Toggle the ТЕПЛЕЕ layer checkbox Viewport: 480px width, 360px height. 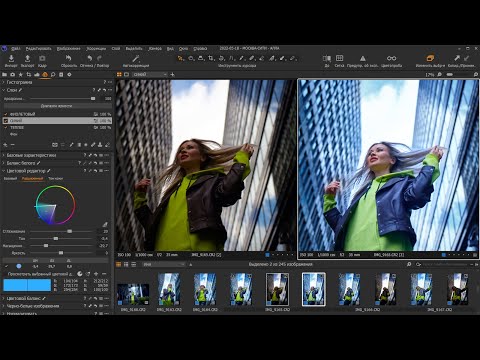[x=6, y=127]
